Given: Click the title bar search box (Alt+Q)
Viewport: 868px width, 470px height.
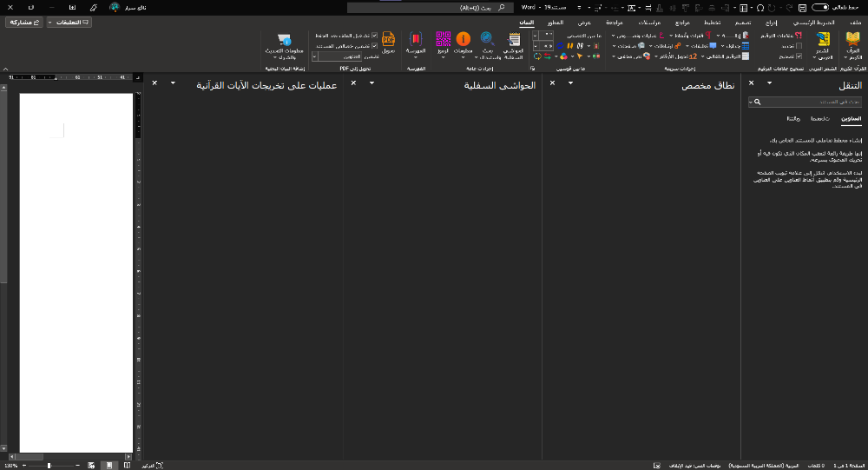Looking at the screenshot, I should 431,8.
